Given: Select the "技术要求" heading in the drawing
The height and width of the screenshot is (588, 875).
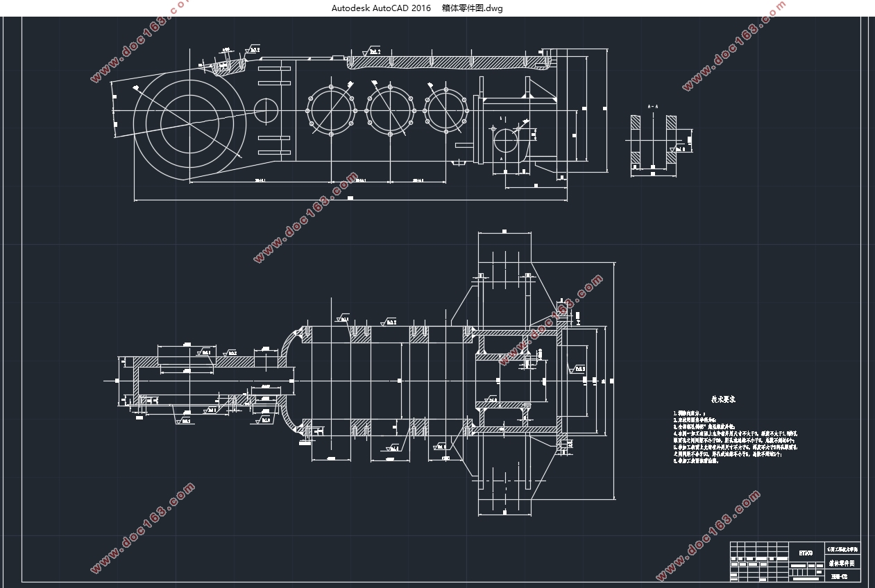Looking at the screenshot, I should (723, 399).
